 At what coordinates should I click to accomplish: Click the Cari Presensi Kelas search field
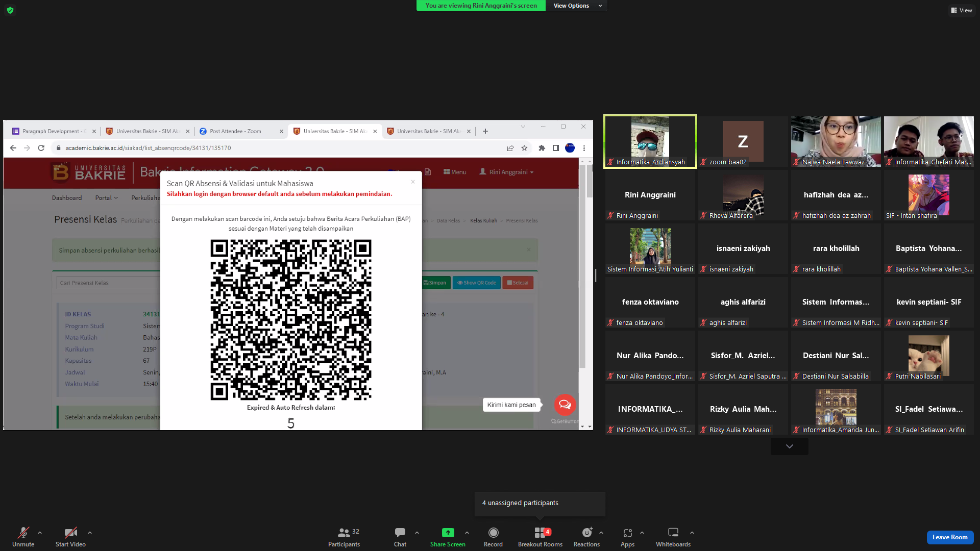pyautogui.click(x=108, y=283)
